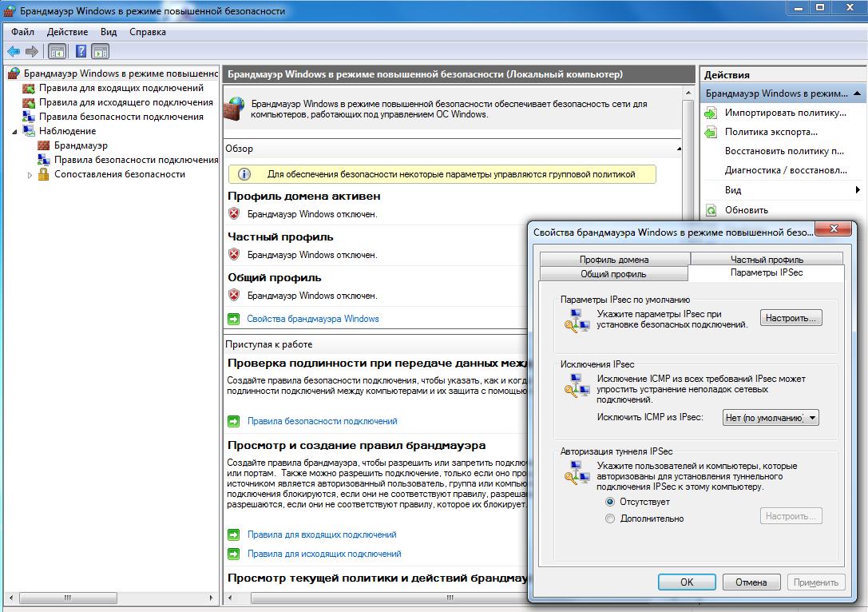868x612 pixels.
Task: Toggle the console tree pane toolbar icon
Action: (x=57, y=51)
